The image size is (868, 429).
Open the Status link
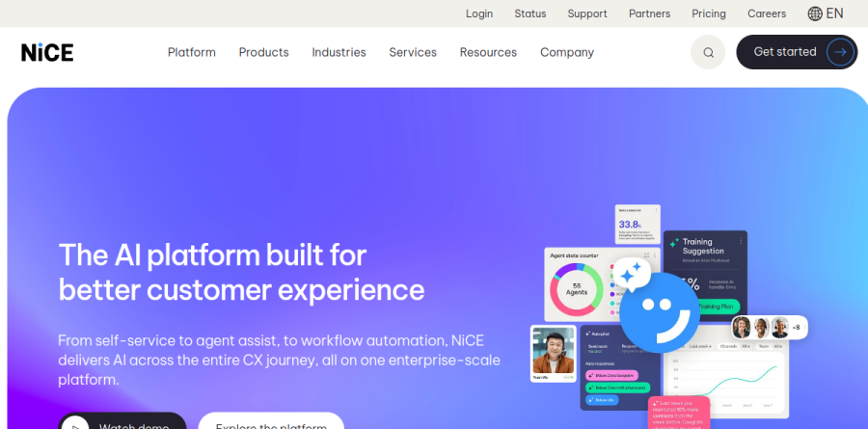tap(530, 13)
